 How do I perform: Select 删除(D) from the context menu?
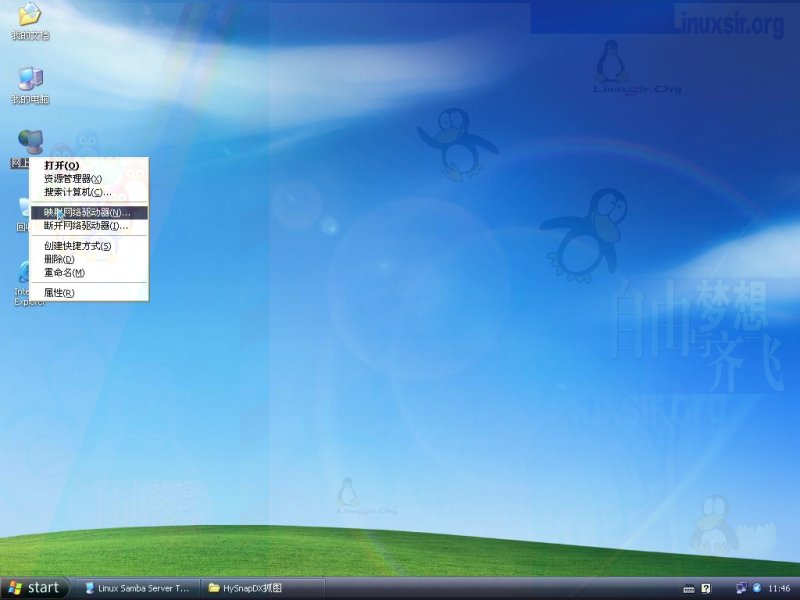pos(89,259)
